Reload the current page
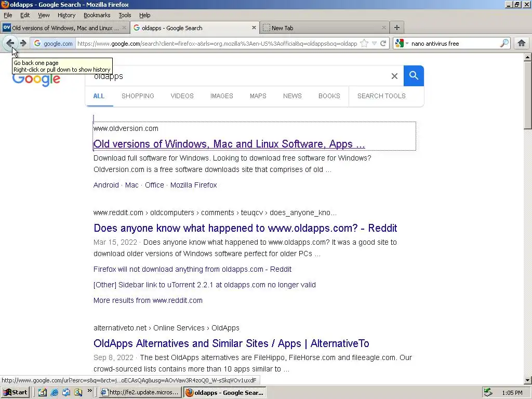The height and width of the screenshot is (399, 532). pyautogui.click(x=383, y=44)
